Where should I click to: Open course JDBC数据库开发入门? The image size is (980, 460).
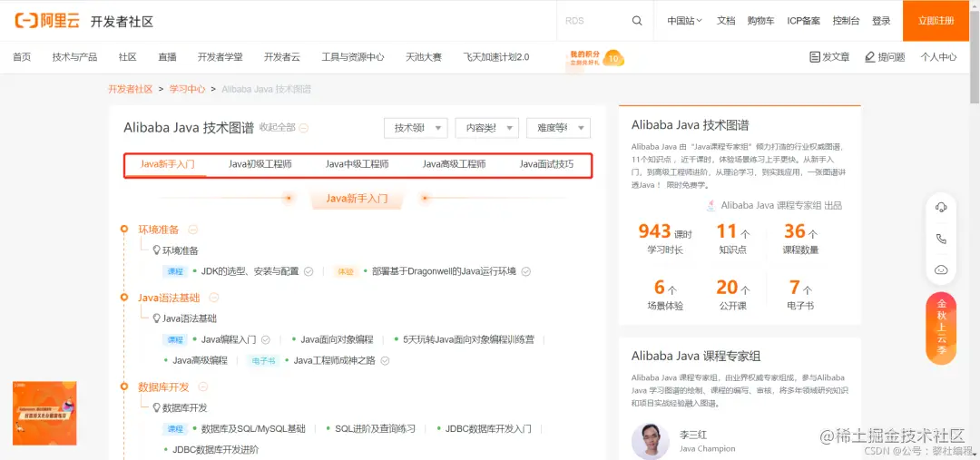pyautogui.click(x=488, y=429)
